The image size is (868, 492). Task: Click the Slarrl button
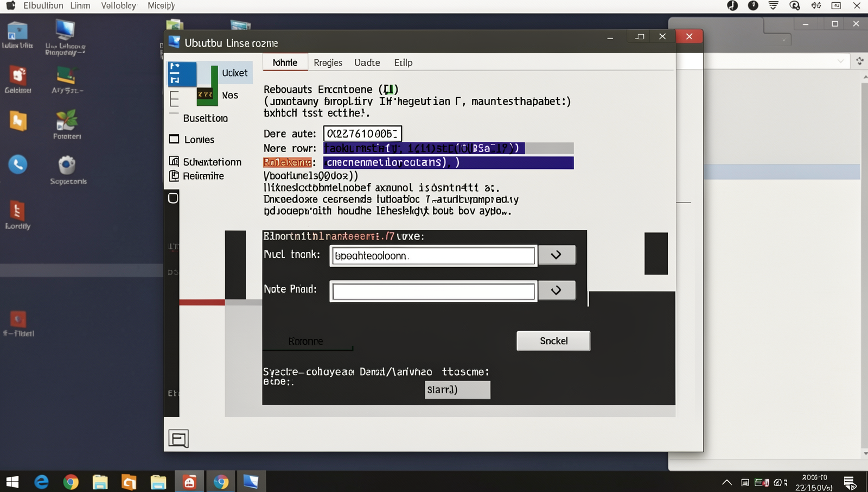(457, 390)
